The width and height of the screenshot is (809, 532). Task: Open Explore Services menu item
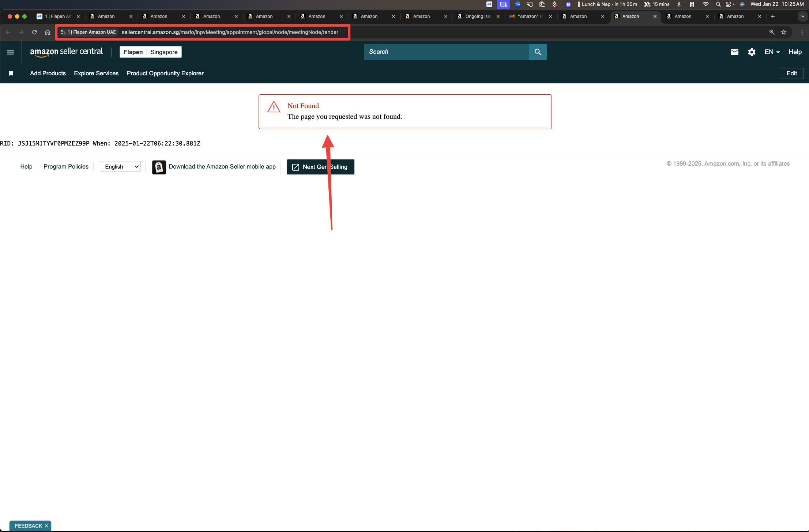[x=96, y=73]
